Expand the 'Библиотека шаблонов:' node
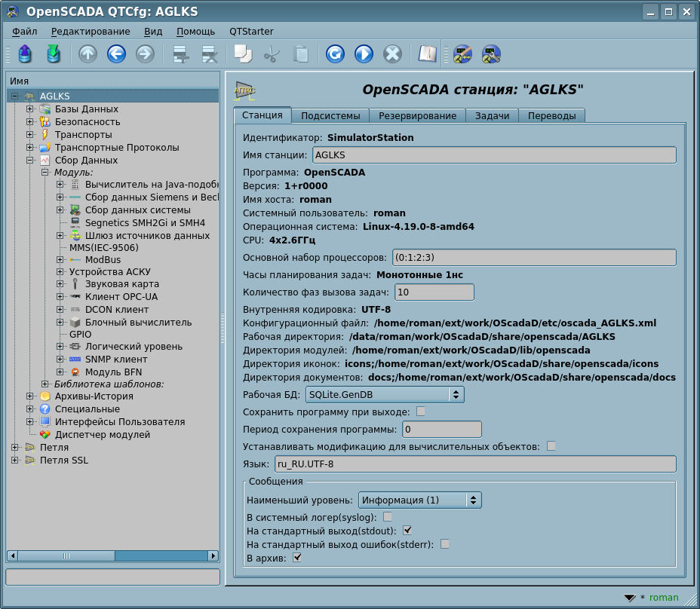This screenshot has width=700, height=609. 45,384
